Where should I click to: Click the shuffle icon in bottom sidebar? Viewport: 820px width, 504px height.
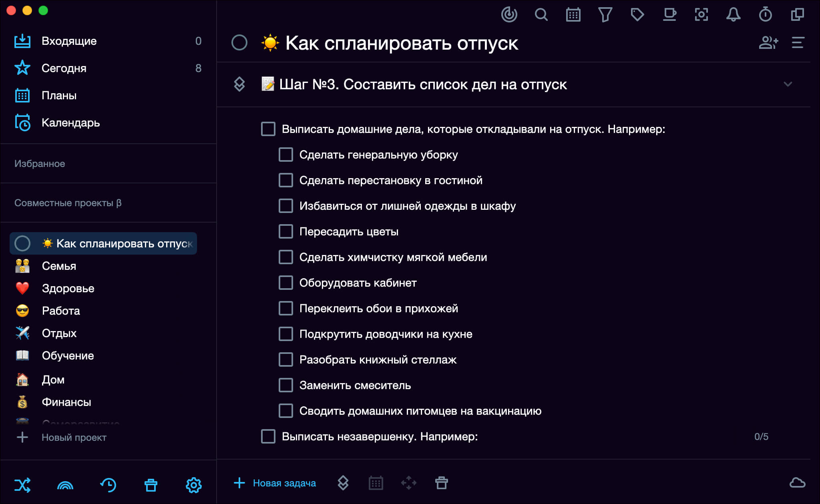22,485
